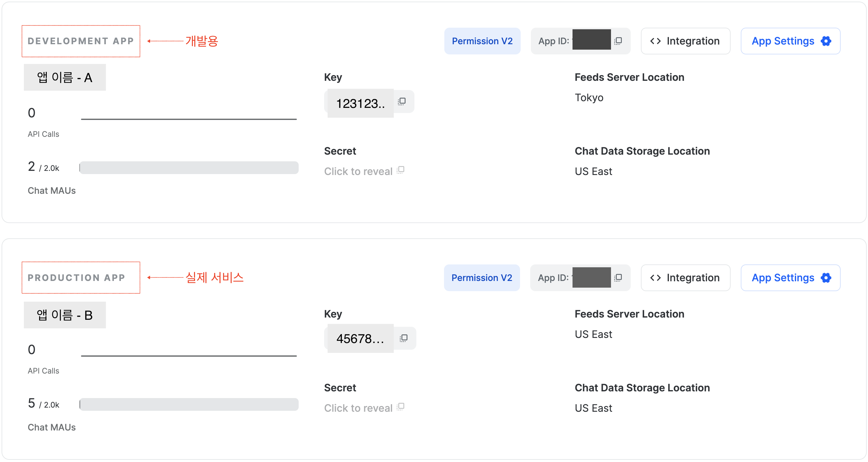Open Integration for the Development app
The height and width of the screenshot is (462, 868).
(685, 41)
